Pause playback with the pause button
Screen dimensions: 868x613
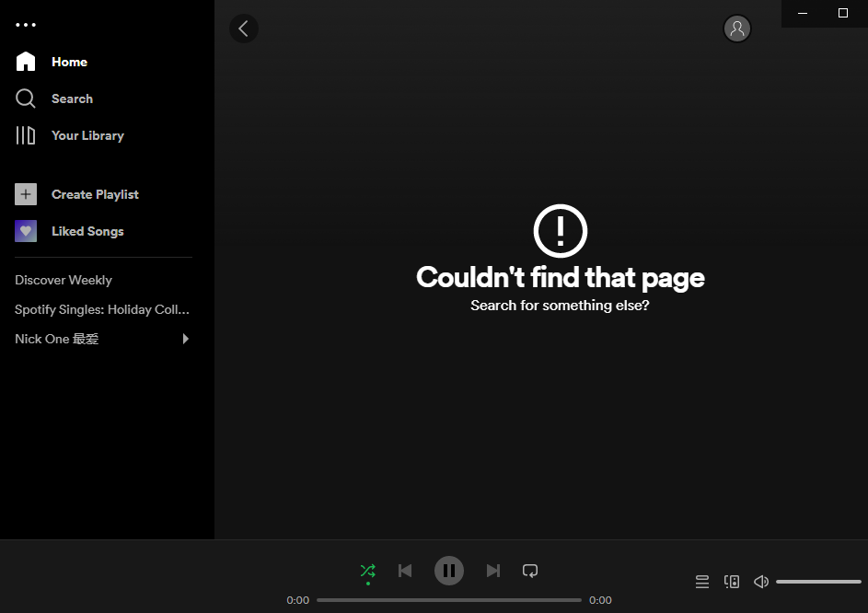click(449, 571)
